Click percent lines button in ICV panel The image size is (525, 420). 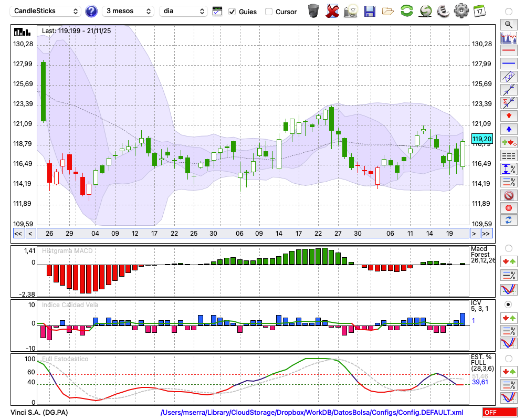(x=509, y=331)
